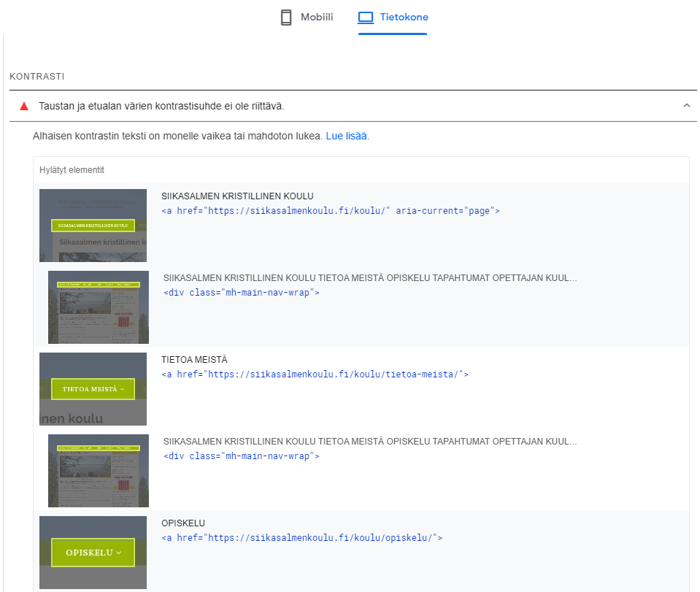This screenshot has height=592, width=700.
Task: Select the Tietokone tab
Action: point(393,18)
